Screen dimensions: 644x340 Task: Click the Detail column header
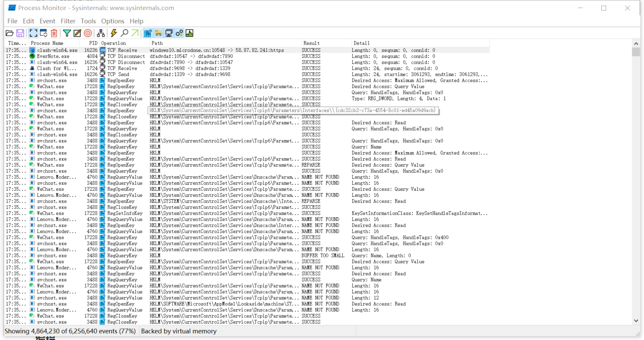(420, 43)
